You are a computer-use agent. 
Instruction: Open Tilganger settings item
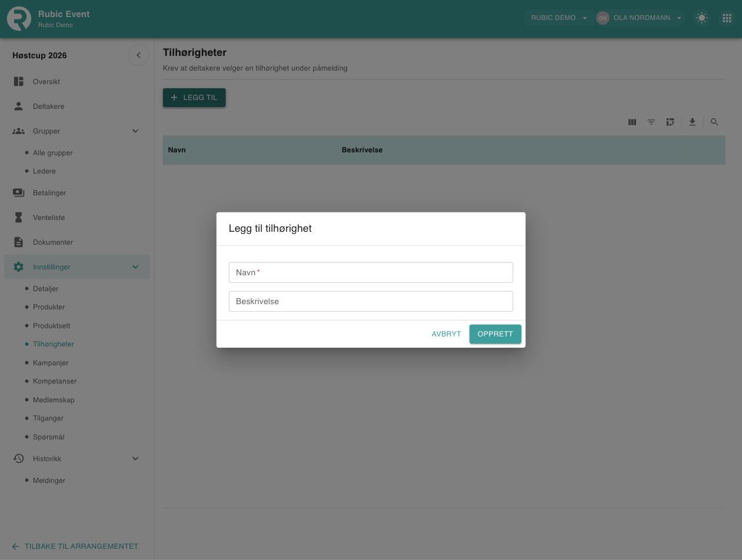point(48,418)
